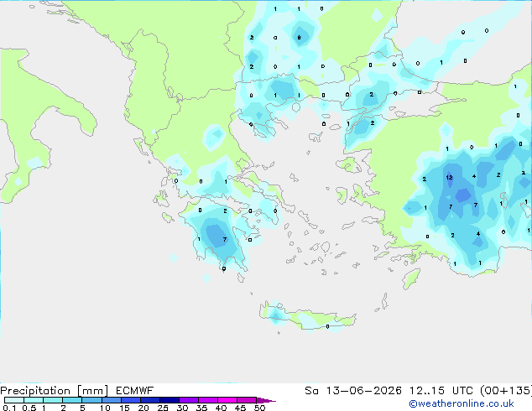
Task: Click the legend label "40"
Action: click(x=221, y=408)
